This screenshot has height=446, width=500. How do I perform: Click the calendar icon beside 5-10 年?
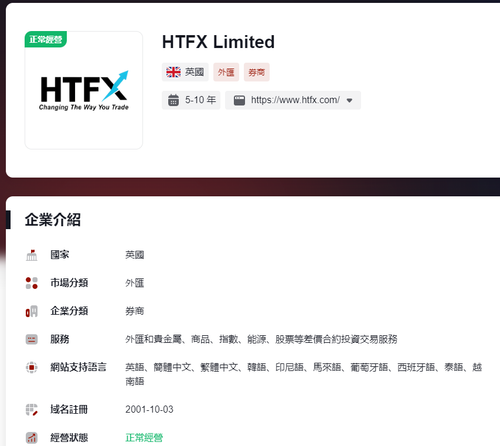(173, 100)
